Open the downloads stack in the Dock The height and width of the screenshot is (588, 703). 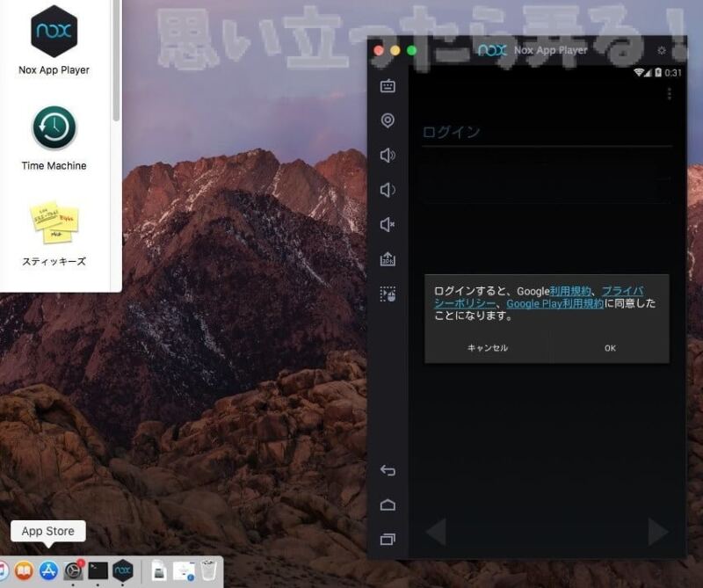tap(184, 571)
